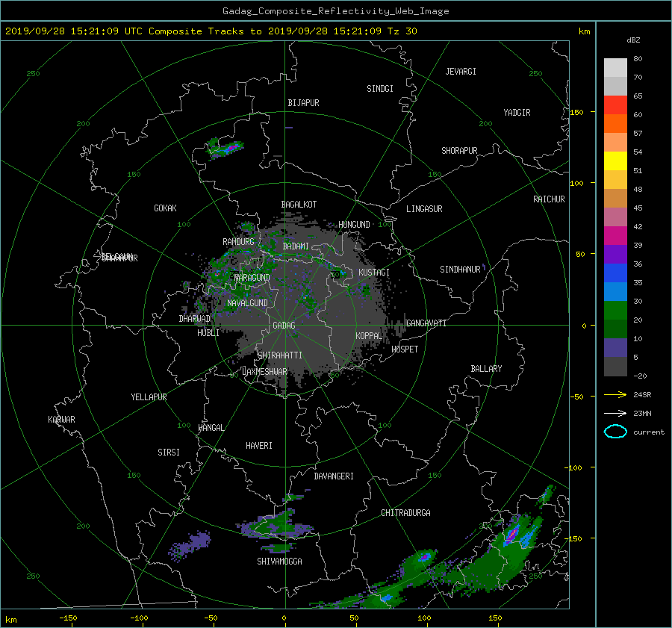Select the HOSPET label

[x=405, y=349]
